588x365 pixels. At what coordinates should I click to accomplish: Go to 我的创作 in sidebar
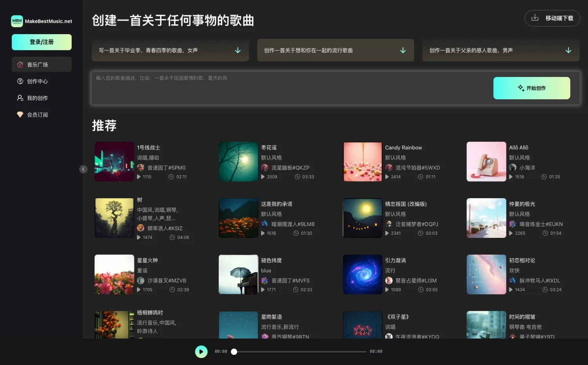click(x=42, y=98)
